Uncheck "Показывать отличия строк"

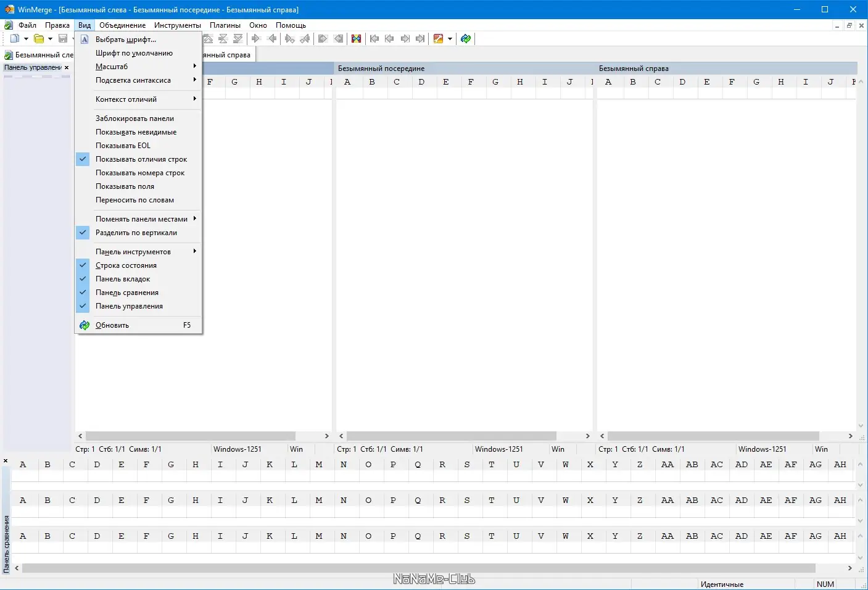138,159
